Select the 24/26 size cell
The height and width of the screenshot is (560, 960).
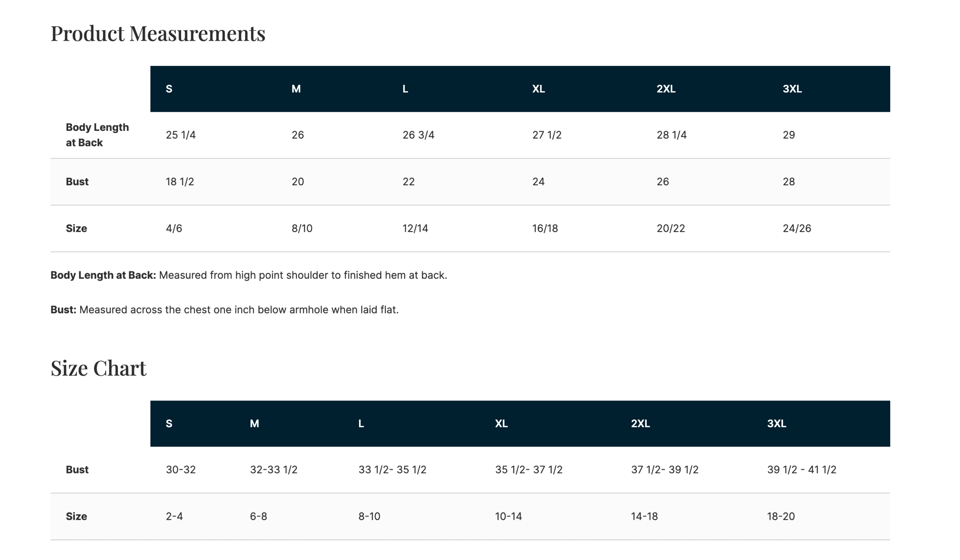(796, 228)
